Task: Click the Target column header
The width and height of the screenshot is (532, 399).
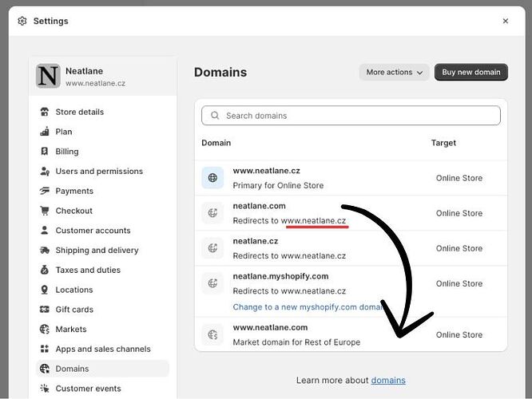Action: (x=443, y=143)
